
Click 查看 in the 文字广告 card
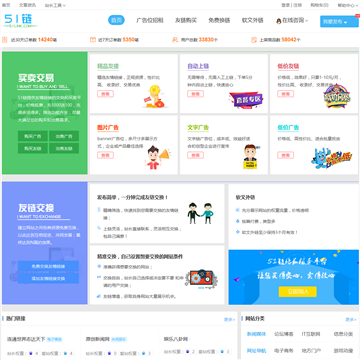coord(195,155)
